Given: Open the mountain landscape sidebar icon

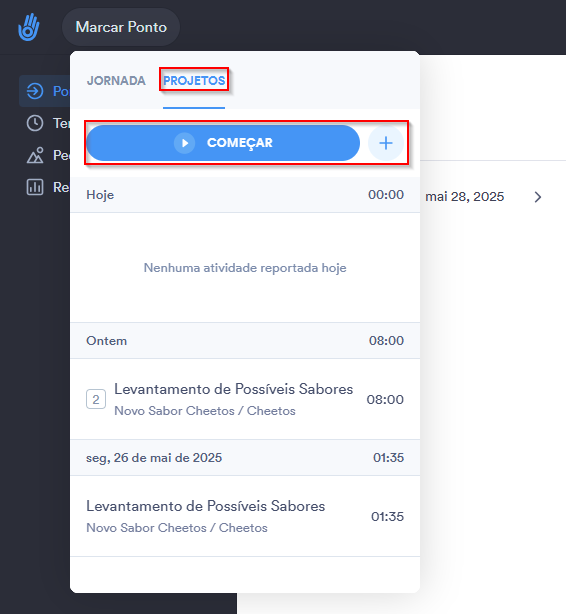Looking at the screenshot, I should pyautogui.click(x=35, y=155).
